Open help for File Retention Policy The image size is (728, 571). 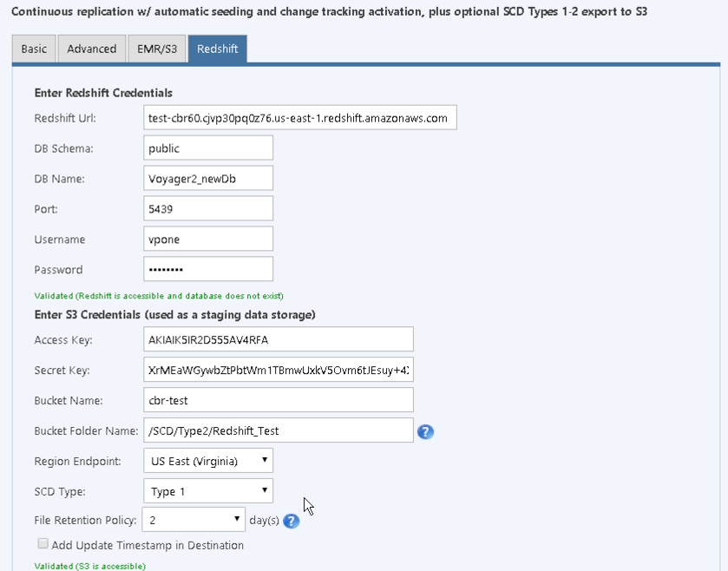point(291,521)
